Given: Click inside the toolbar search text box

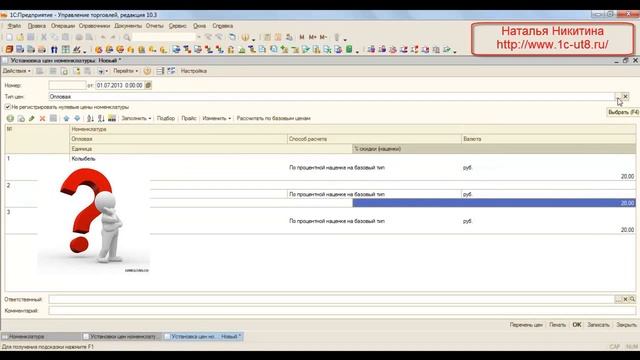Looking at the screenshot, I should pyautogui.click(x=164, y=37).
